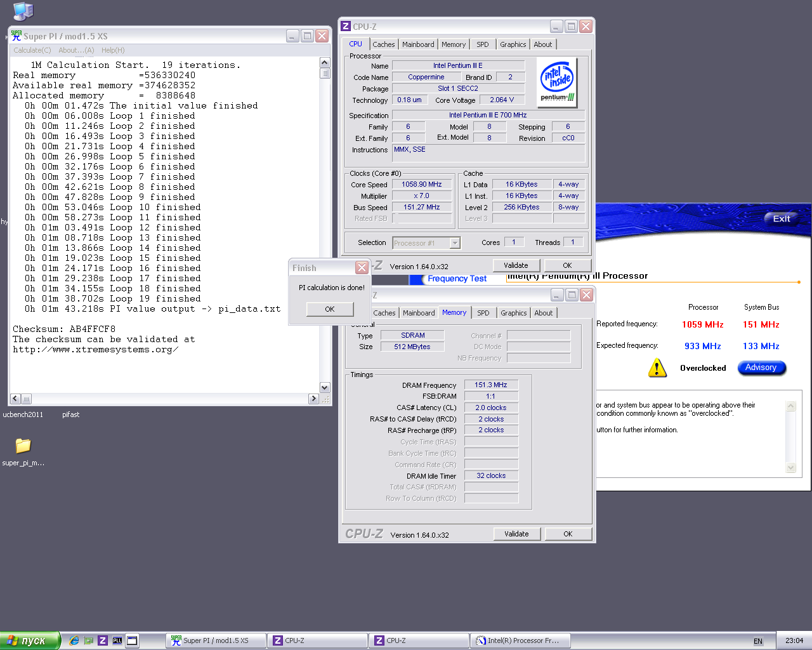Click right arrow of Super PI horizontal scrollbar

[x=313, y=399]
